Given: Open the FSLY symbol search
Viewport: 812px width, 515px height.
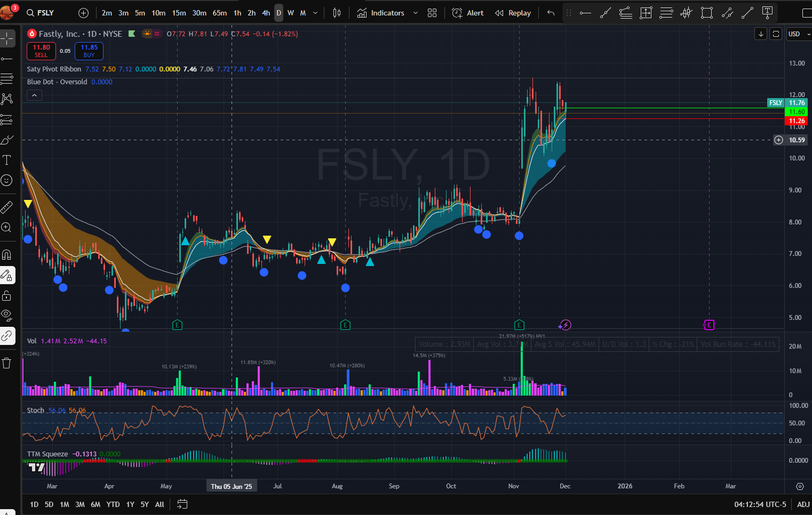Looking at the screenshot, I should tap(41, 13).
